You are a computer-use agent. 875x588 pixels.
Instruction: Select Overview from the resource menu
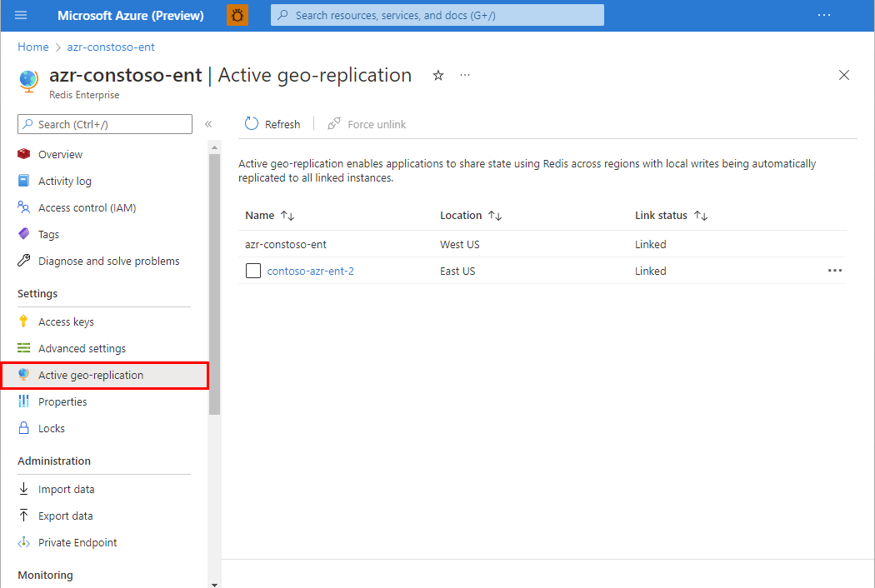coord(60,154)
